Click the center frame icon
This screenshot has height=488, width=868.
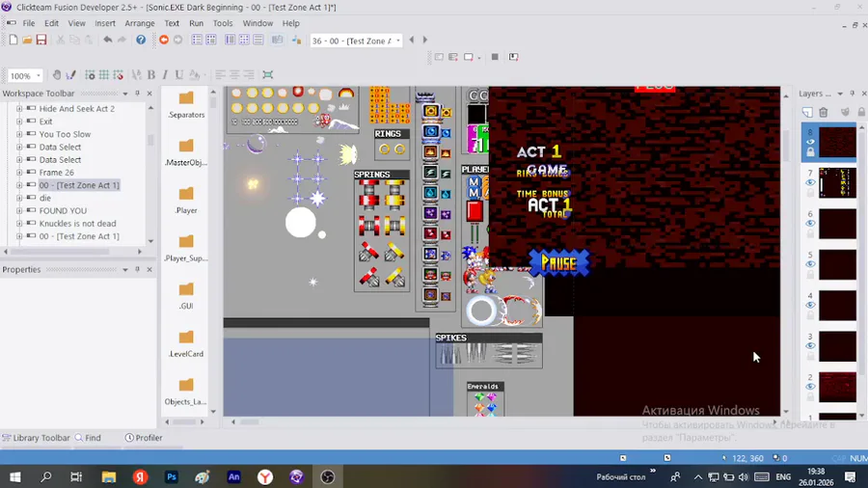coord(268,74)
